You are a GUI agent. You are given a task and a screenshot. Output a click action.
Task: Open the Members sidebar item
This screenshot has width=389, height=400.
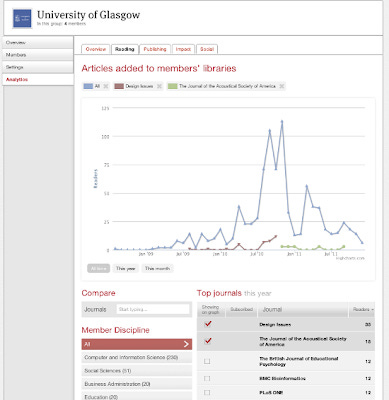[38, 55]
